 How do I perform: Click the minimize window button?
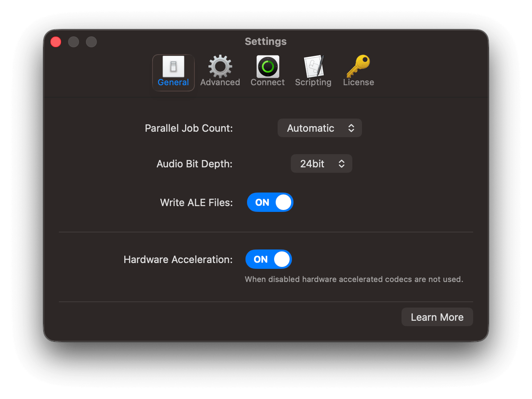click(74, 42)
